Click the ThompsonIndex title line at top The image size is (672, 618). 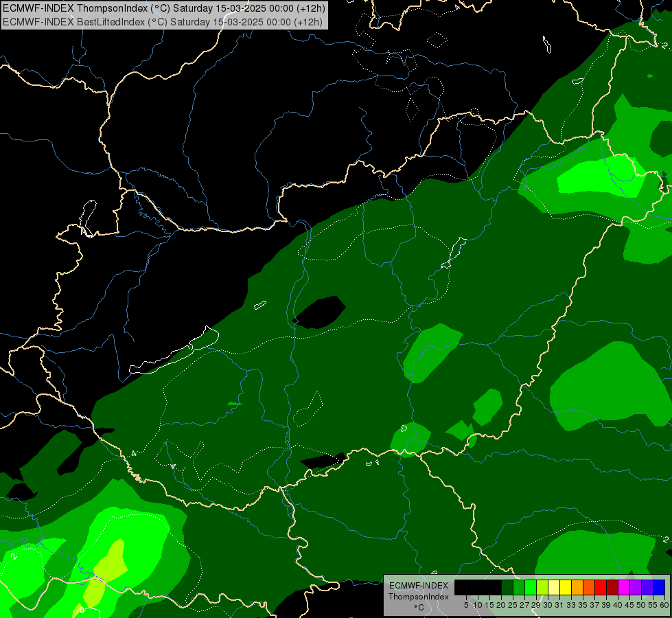[164, 8]
